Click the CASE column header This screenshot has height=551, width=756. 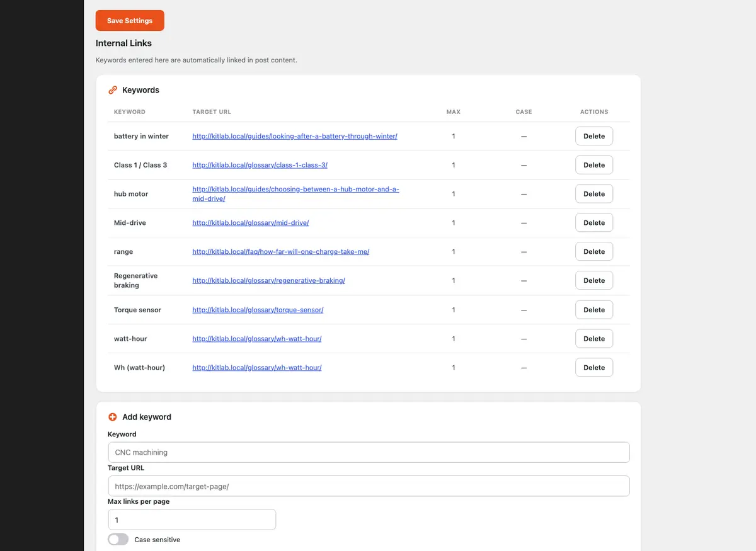pos(524,112)
